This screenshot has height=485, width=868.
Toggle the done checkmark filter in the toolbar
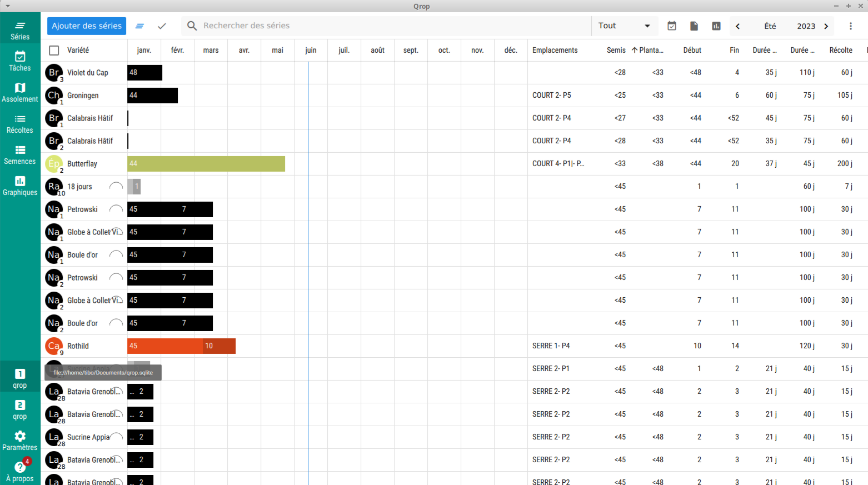pyautogui.click(x=162, y=26)
